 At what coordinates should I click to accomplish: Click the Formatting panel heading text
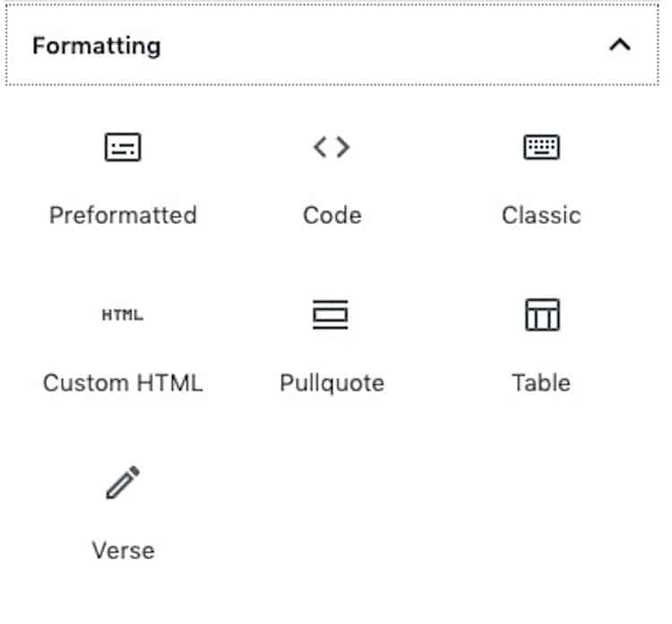pos(97,46)
